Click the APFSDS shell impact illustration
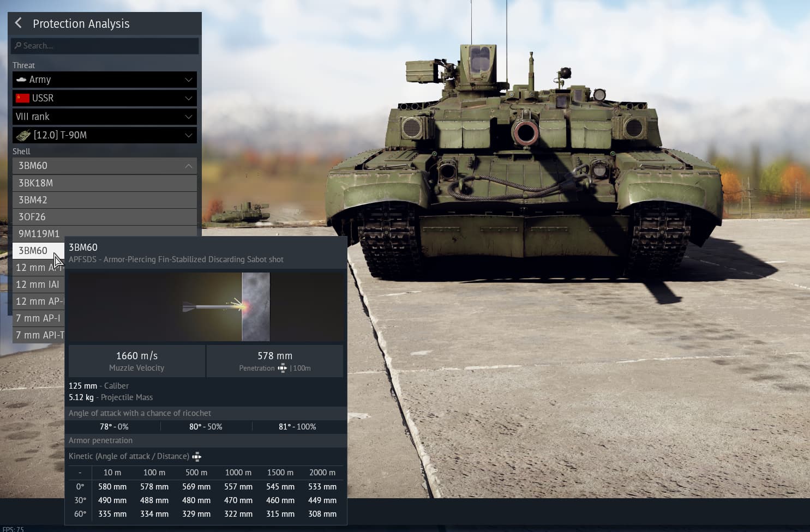 [206, 307]
